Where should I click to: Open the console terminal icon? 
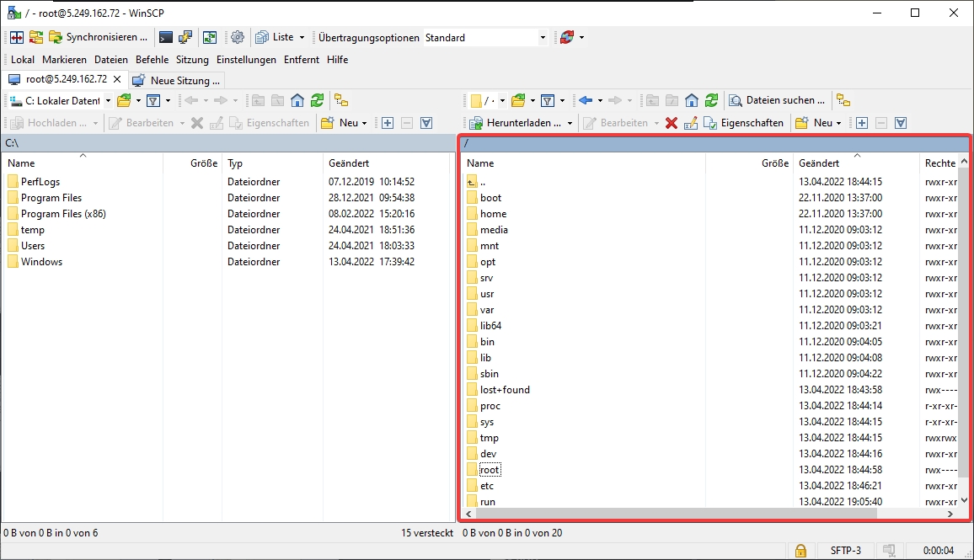(166, 37)
